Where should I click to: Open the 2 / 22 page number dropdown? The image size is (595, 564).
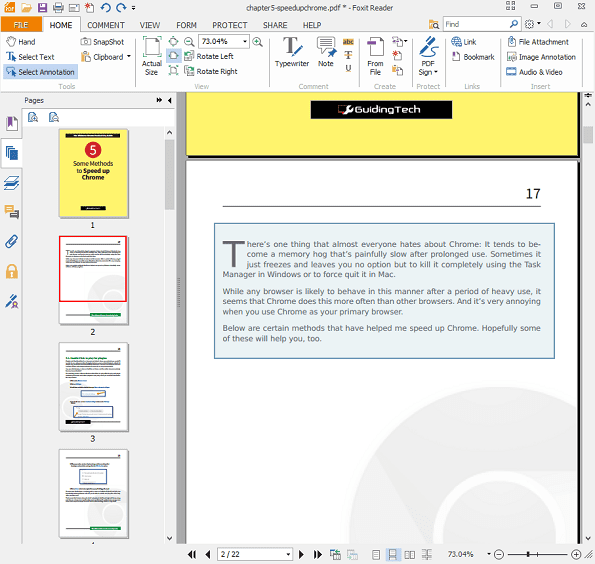coord(288,555)
